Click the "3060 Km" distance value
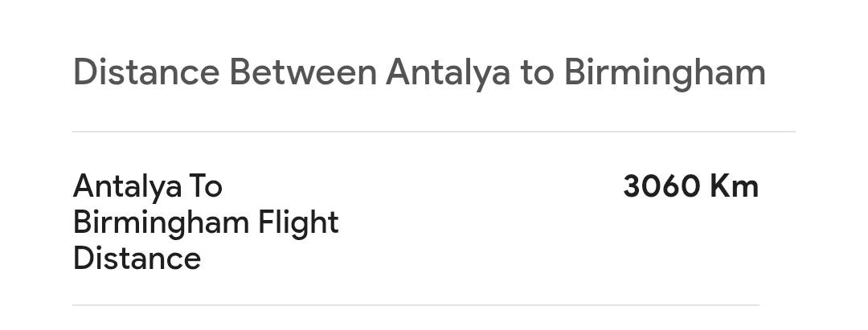The width and height of the screenshot is (868, 330). (x=690, y=186)
